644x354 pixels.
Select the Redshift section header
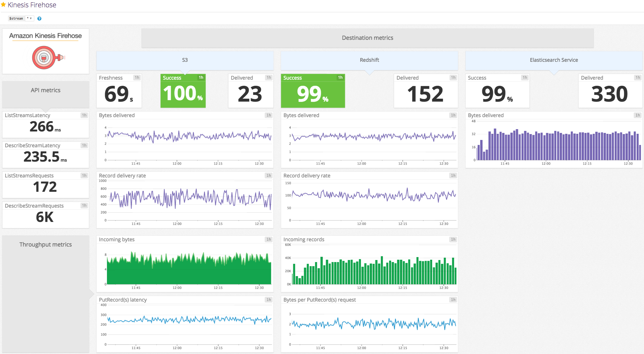tap(369, 60)
